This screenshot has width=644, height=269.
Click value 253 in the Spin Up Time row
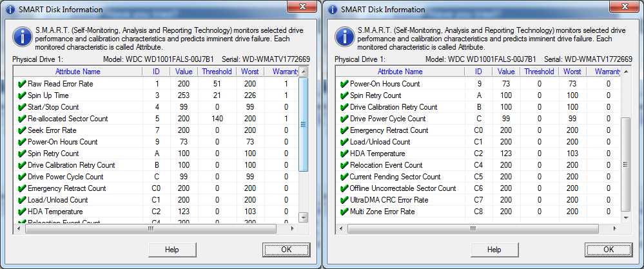point(184,95)
